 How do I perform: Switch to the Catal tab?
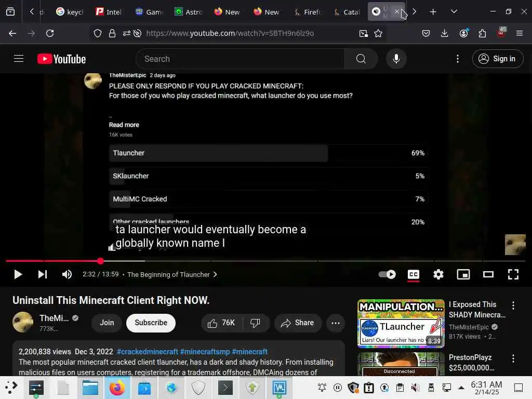click(x=346, y=12)
